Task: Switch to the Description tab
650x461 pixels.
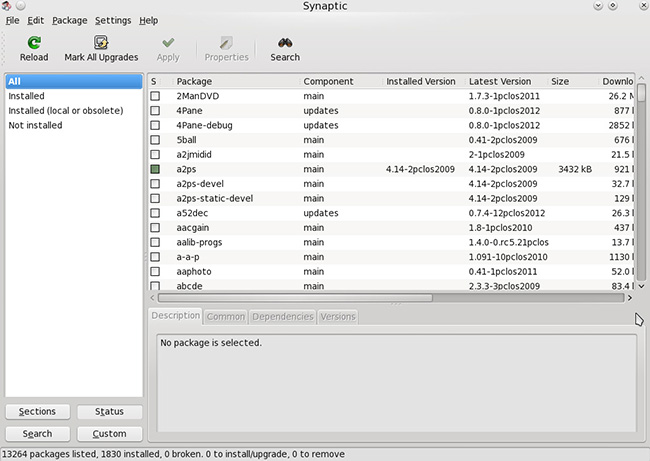Action: 175,316
